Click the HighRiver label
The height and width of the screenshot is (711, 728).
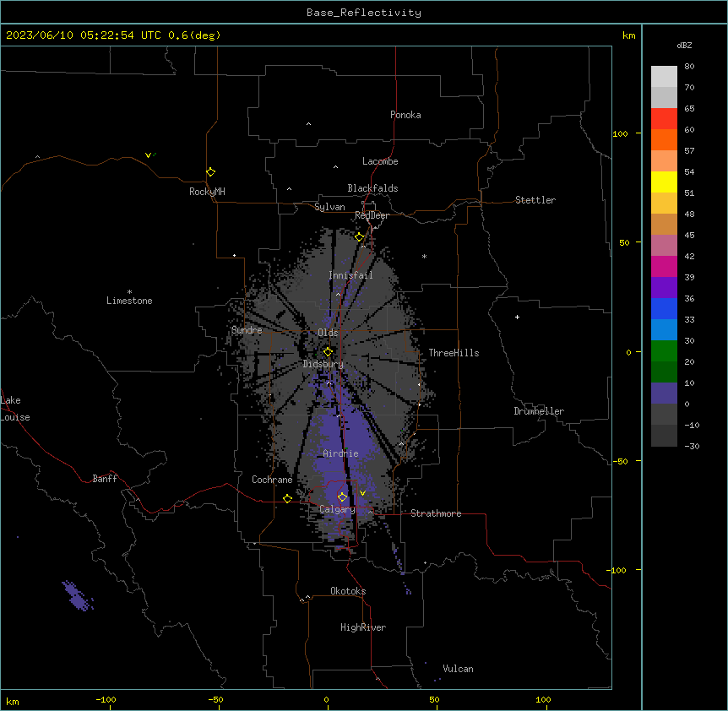pos(363,627)
